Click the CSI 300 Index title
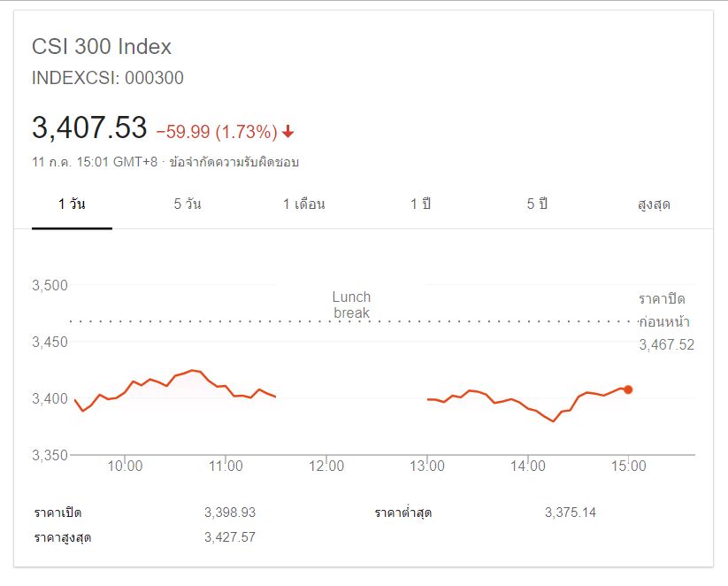 point(102,47)
